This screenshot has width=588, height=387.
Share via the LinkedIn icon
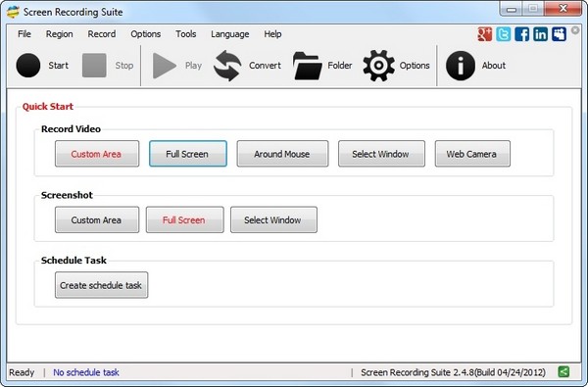tap(540, 34)
